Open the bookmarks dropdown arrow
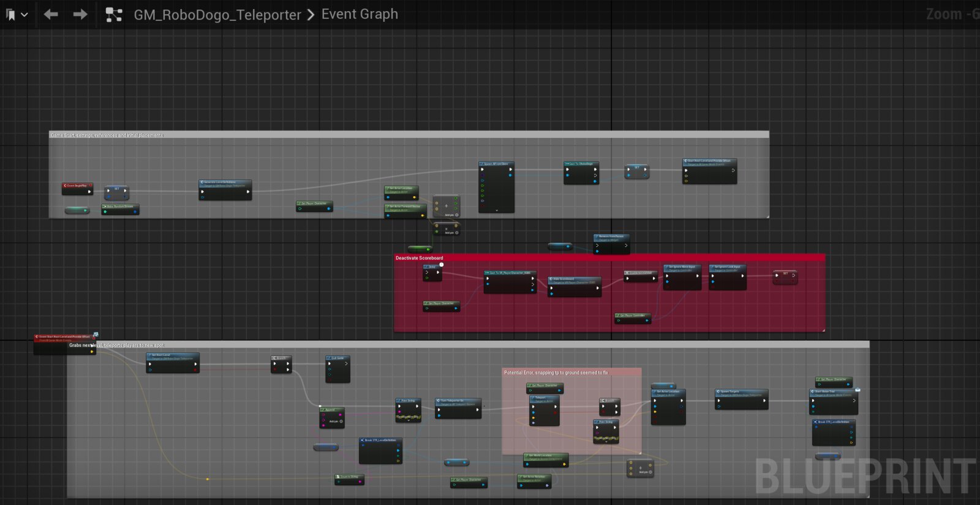This screenshot has height=505, width=980. click(24, 15)
